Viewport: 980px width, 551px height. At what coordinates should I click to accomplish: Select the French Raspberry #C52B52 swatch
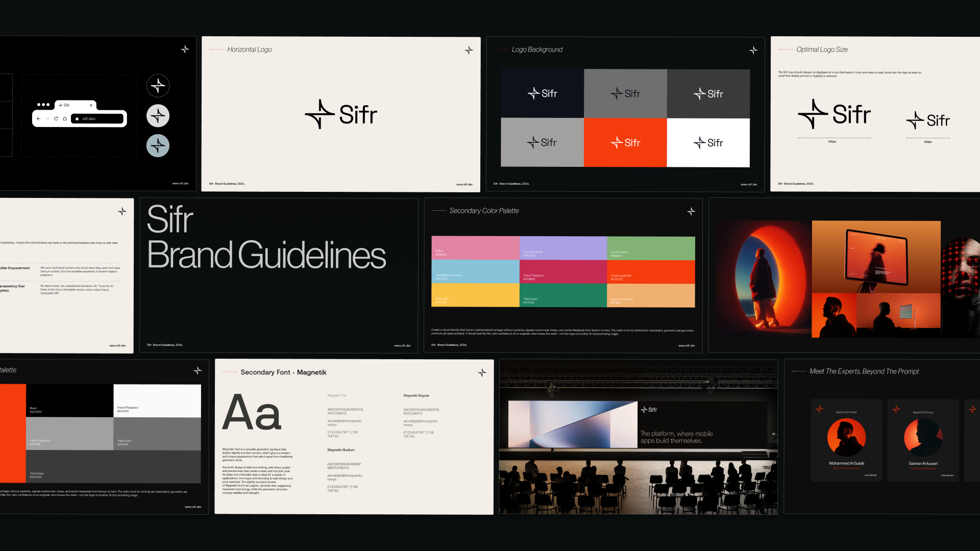pos(563,271)
